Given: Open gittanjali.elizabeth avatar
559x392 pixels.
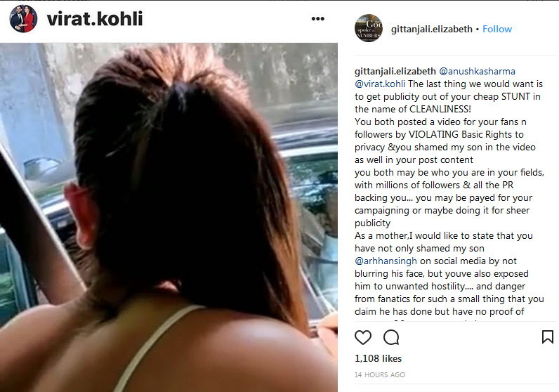Looking at the screenshot, I should tap(369, 28).
